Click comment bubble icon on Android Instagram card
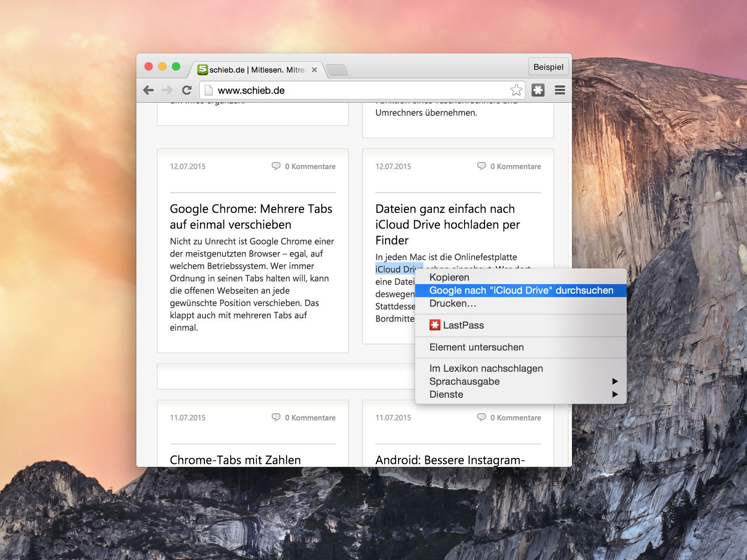The height and width of the screenshot is (560, 747). pos(481,417)
